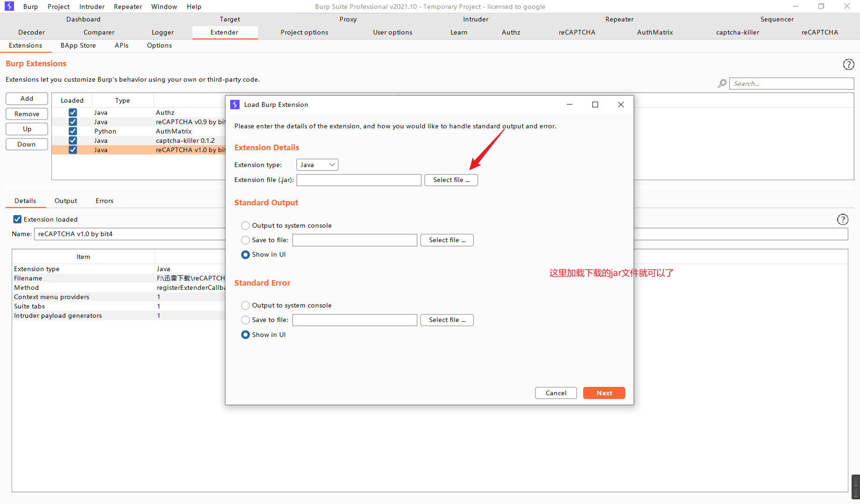Switch to the Decoder tab
The height and width of the screenshot is (504, 860).
coord(32,32)
